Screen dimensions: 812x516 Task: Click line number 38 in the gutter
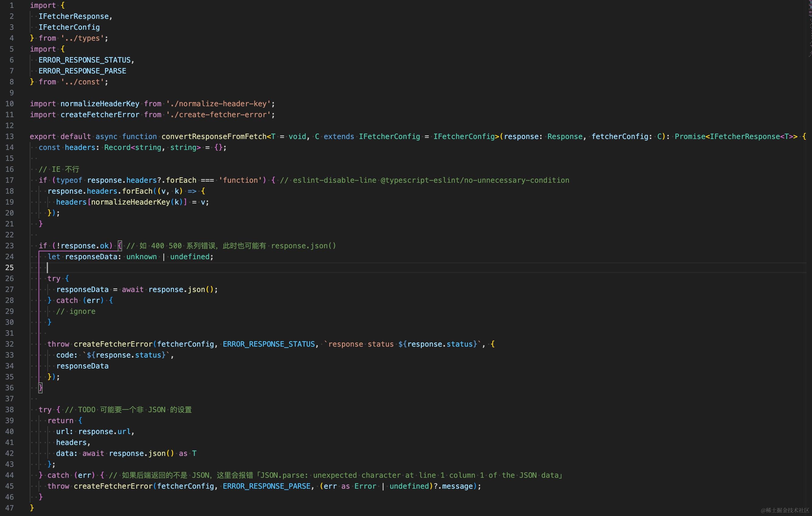click(9, 409)
